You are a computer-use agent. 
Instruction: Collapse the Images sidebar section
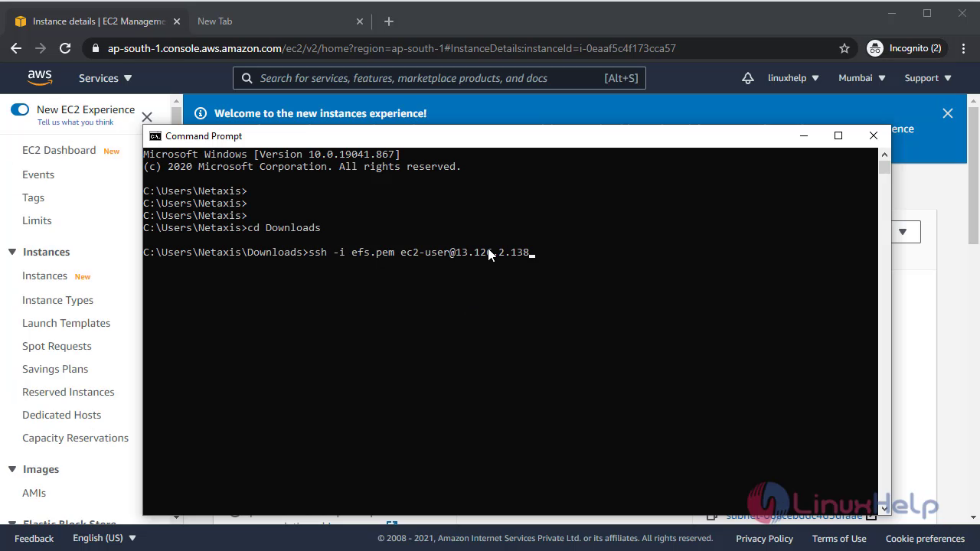[x=12, y=469]
